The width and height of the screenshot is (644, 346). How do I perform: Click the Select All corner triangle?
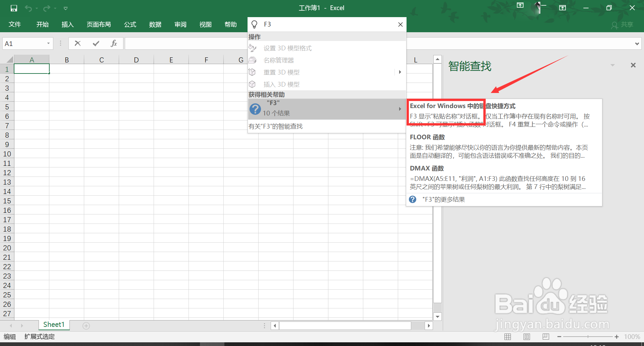9,60
